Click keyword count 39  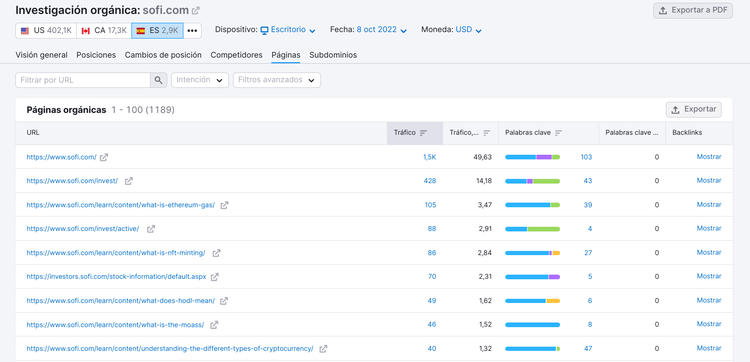pyautogui.click(x=588, y=205)
